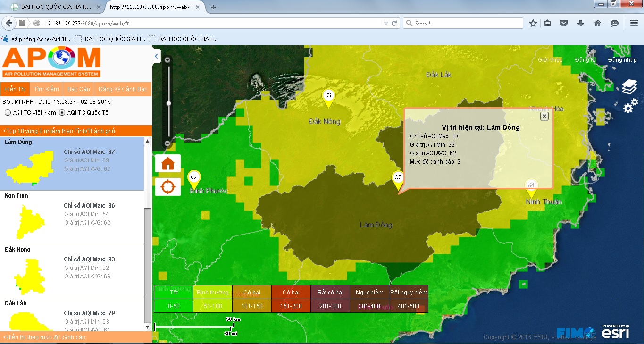The height and width of the screenshot is (344, 644).
Task: Open second ĐẠI HỌC QUỐC GIA H... bookmark
Action: (x=184, y=39)
